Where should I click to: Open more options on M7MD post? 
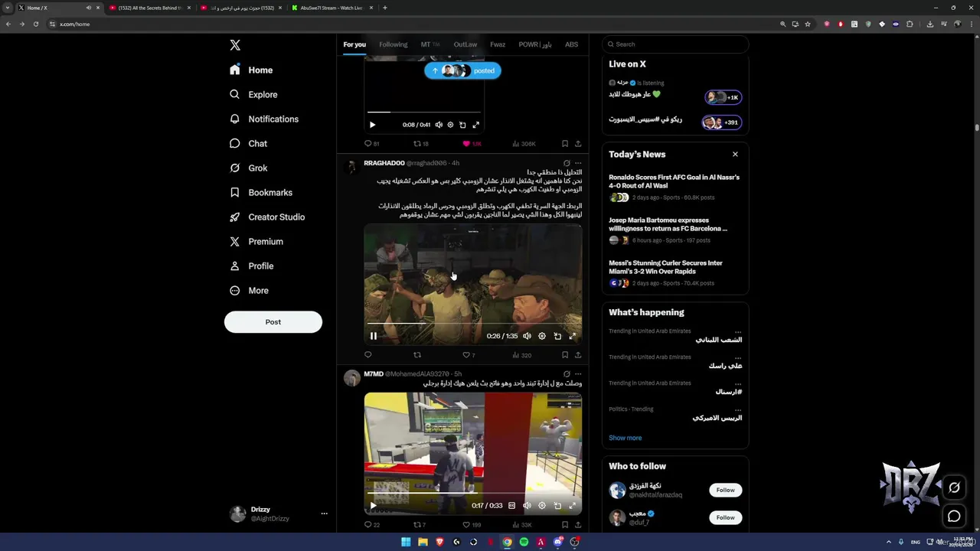pyautogui.click(x=578, y=374)
